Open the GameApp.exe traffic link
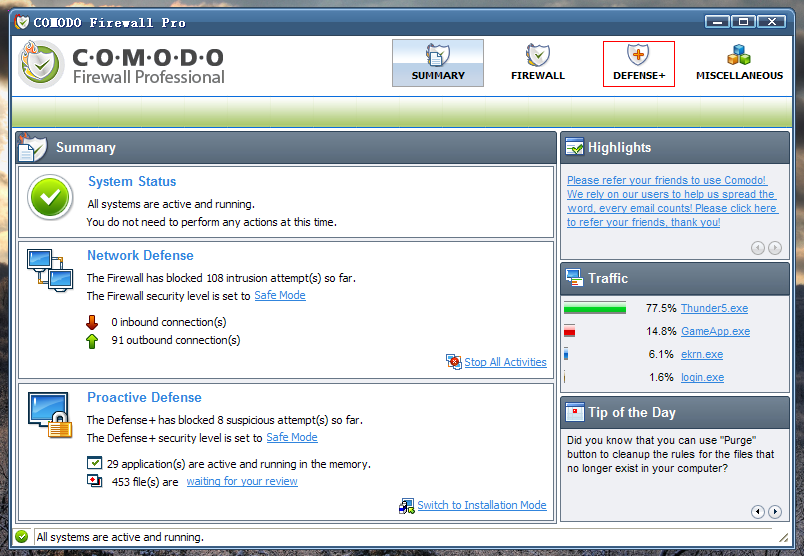 [x=715, y=331]
